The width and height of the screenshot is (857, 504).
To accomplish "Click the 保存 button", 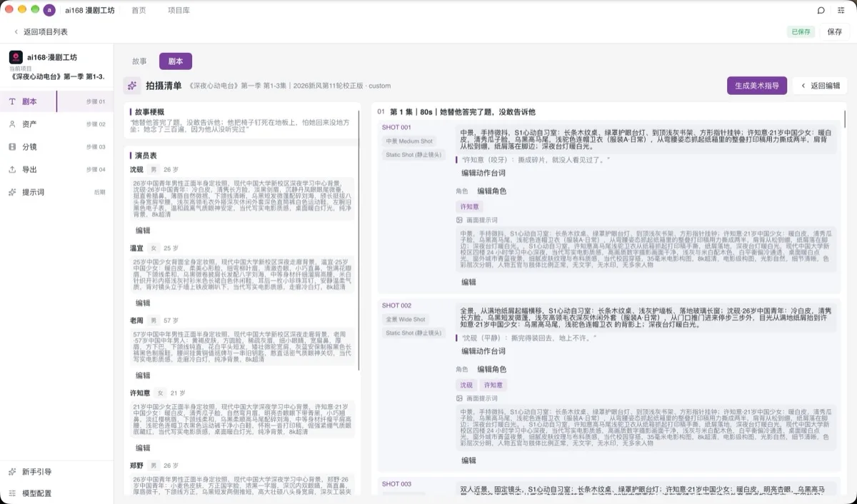I will coord(835,32).
